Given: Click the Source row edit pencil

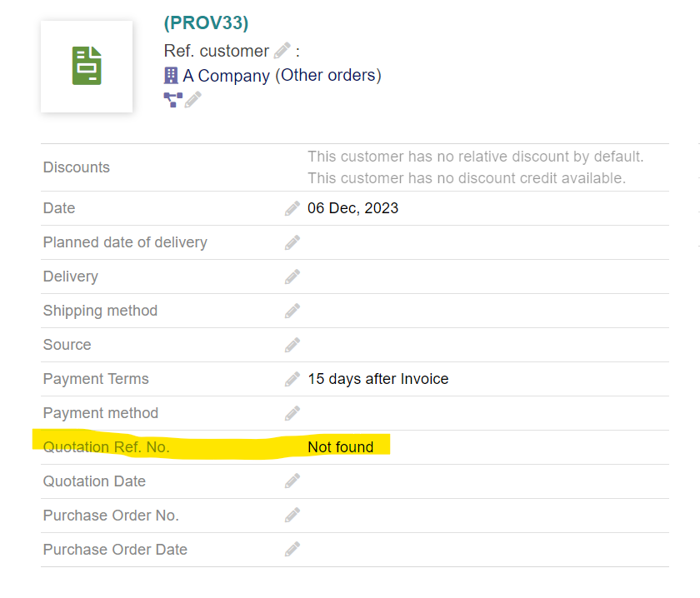Looking at the screenshot, I should click(x=292, y=345).
